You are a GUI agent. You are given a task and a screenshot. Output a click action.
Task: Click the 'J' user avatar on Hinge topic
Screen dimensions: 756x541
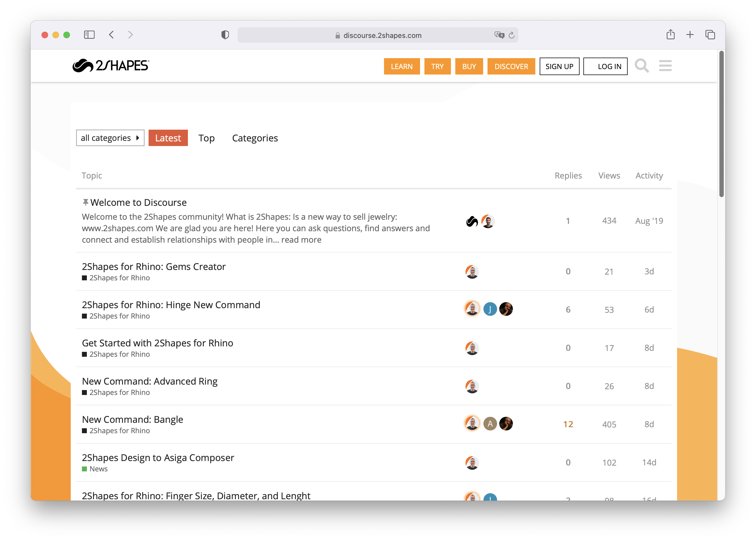490,309
